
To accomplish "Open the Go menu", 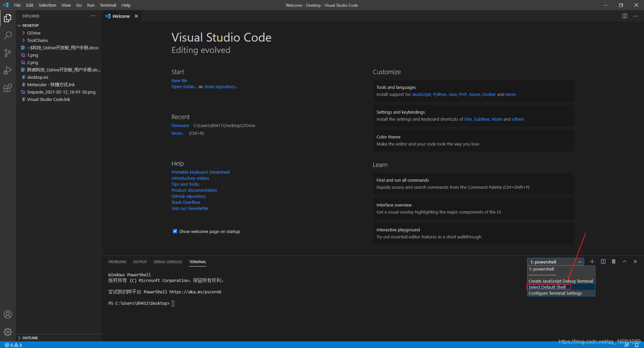I will pyautogui.click(x=79, y=5).
